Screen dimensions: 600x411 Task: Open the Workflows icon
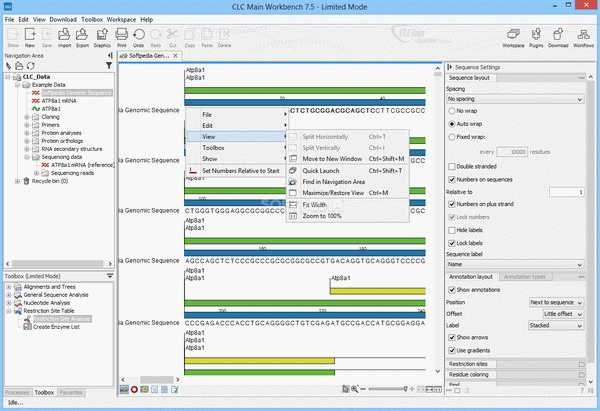tap(583, 37)
